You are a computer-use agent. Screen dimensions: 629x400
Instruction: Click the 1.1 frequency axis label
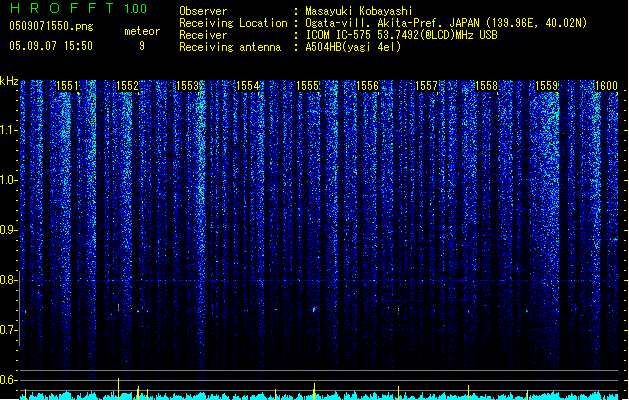point(8,130)
